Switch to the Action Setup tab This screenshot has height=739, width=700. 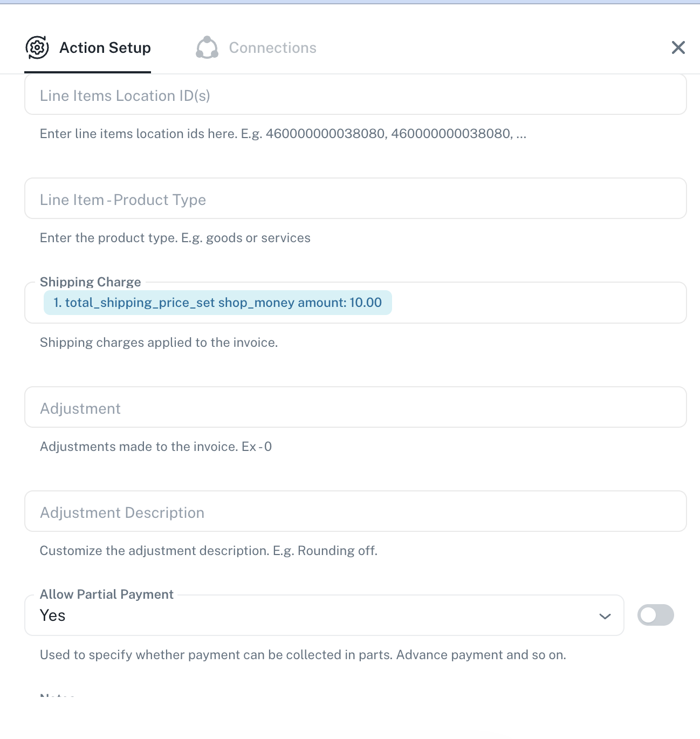[105, 48]
